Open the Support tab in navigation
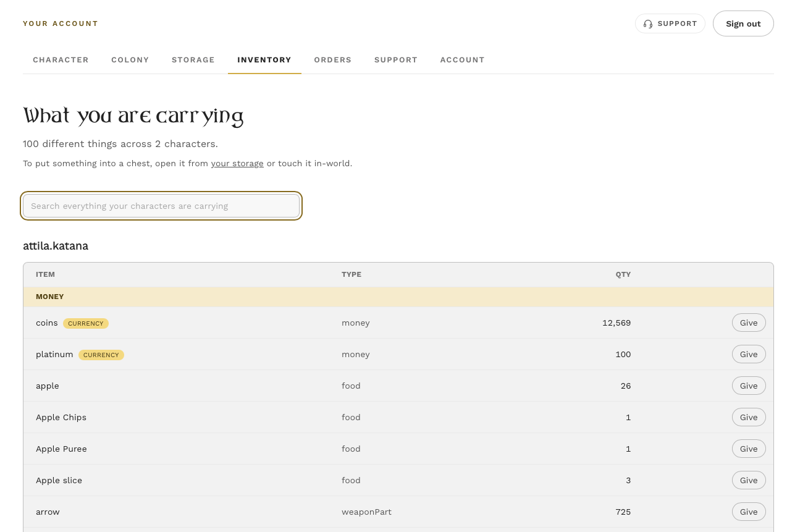787x532 pixels. pyautogui.click(x=396, y=60)
